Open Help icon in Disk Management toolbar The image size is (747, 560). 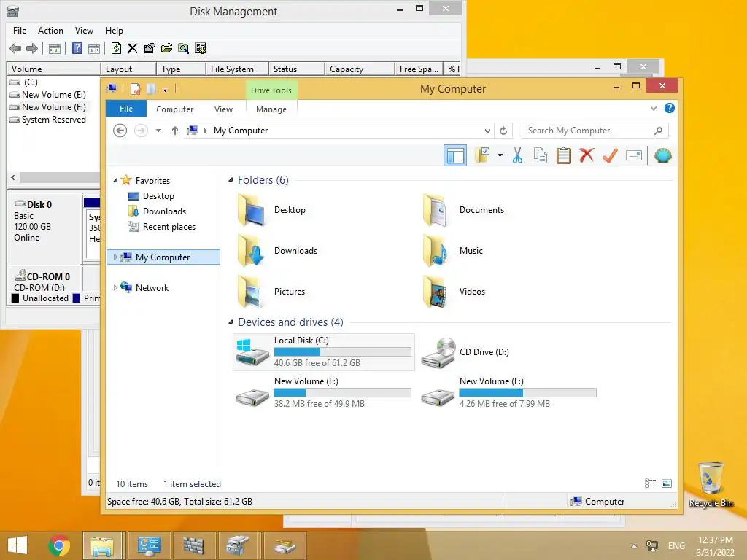pos(77,48)
